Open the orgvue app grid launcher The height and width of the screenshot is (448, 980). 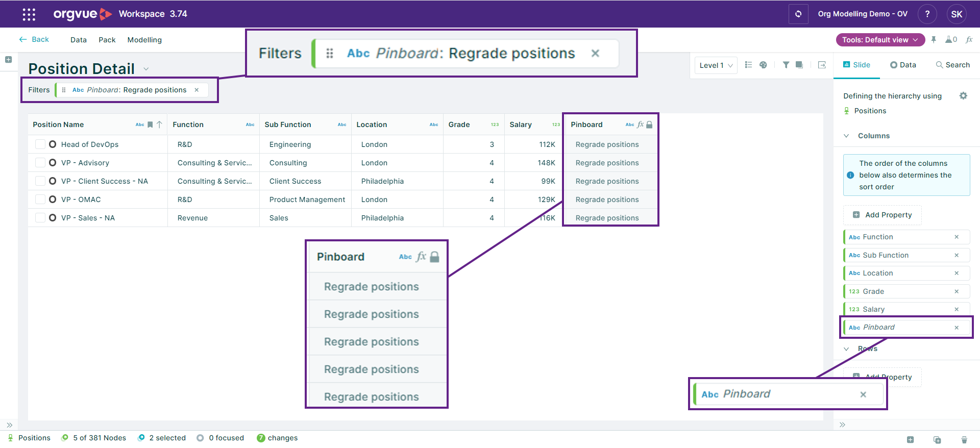(29, 14)
